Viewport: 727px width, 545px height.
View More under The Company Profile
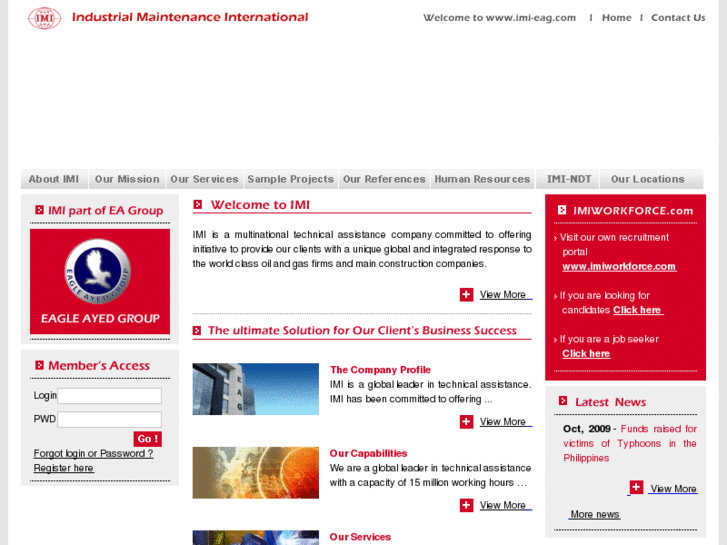(x=503, y=422)
